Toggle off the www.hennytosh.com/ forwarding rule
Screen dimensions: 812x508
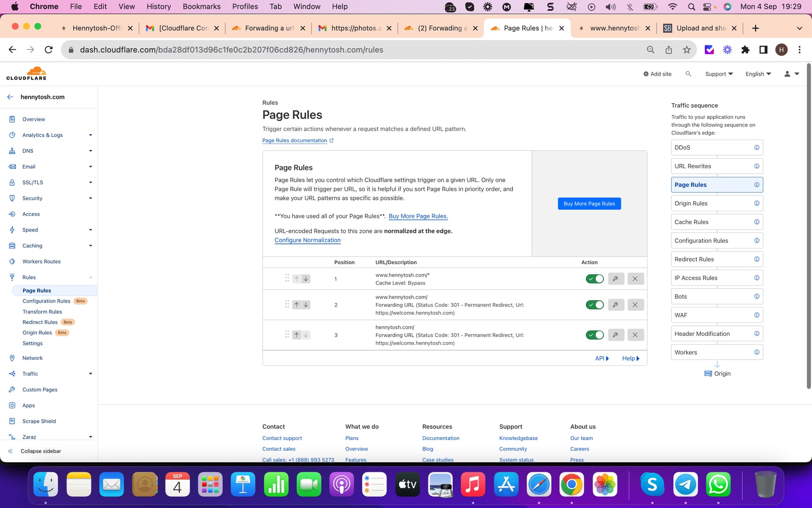[595, 305]
